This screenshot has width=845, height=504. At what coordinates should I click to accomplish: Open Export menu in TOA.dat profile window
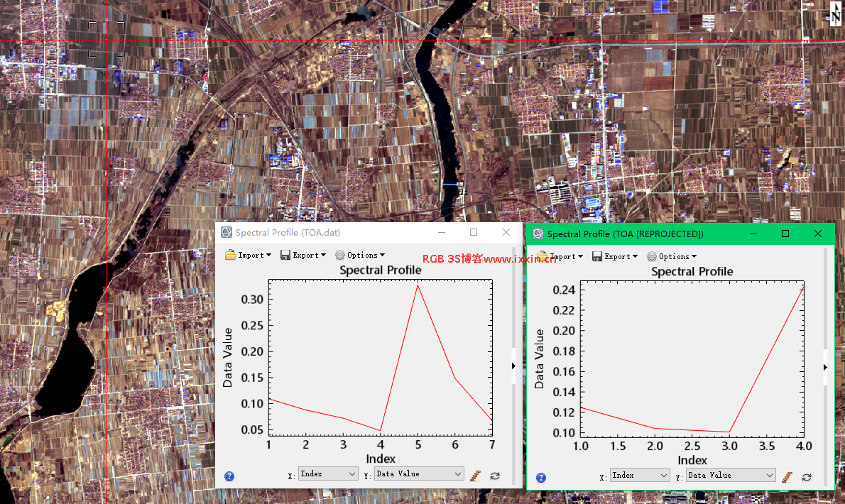click(x=303, y=256)
